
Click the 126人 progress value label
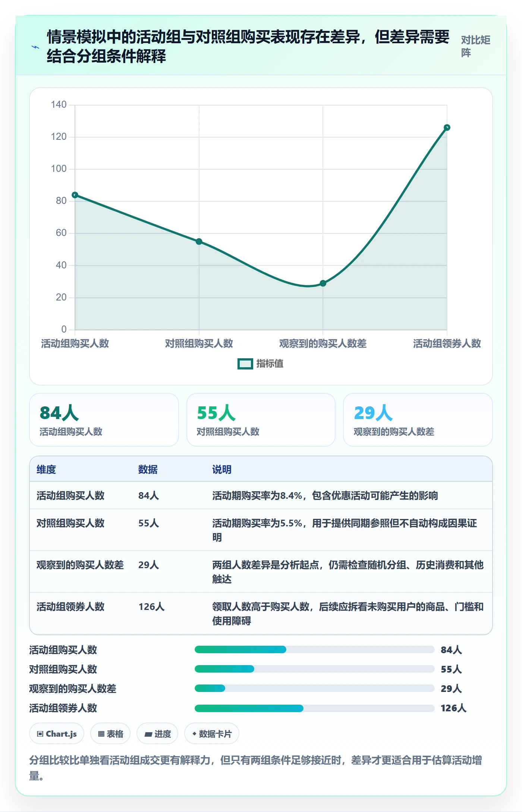pos(453,708)
